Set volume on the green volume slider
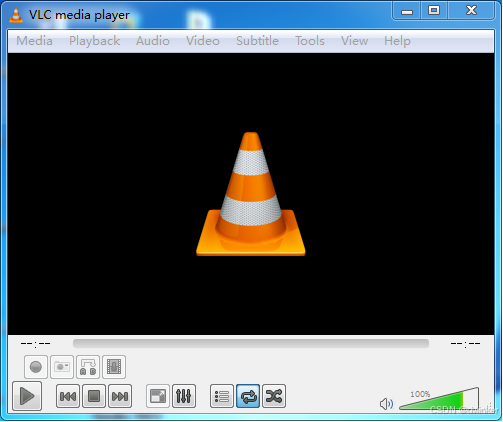This screenshot has height=422, width=503. [x=439, y=399]
